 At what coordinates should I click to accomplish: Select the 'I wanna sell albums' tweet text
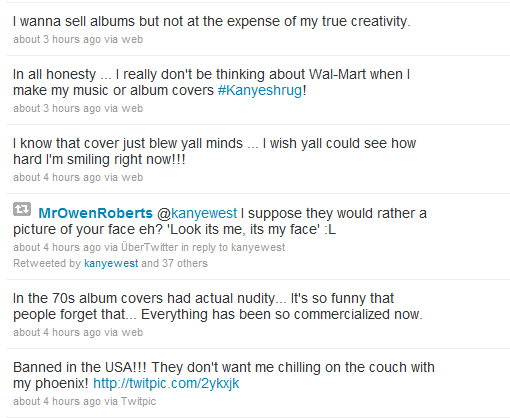tap(212, 21)
